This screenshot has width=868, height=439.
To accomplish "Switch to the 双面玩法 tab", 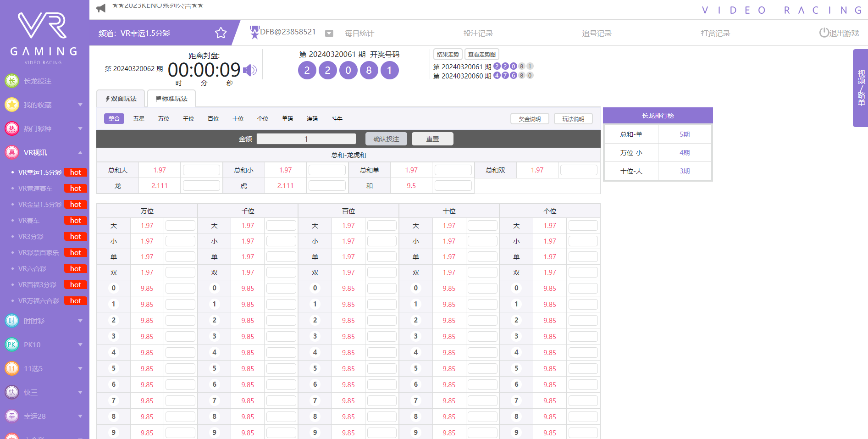I will [120, 98].
